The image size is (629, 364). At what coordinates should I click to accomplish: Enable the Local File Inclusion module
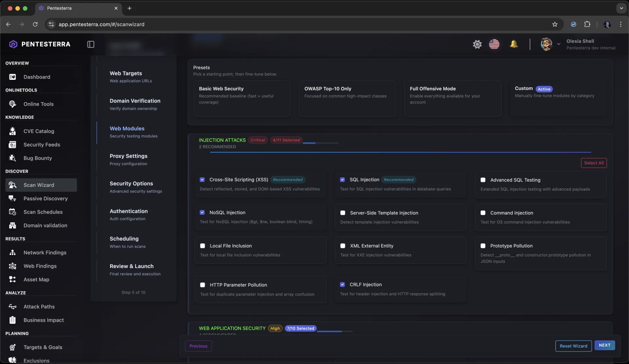pos(202,246)
